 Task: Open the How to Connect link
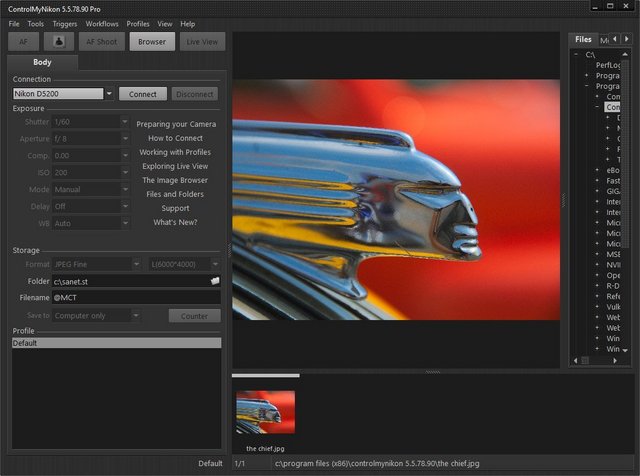coord(175,138)
